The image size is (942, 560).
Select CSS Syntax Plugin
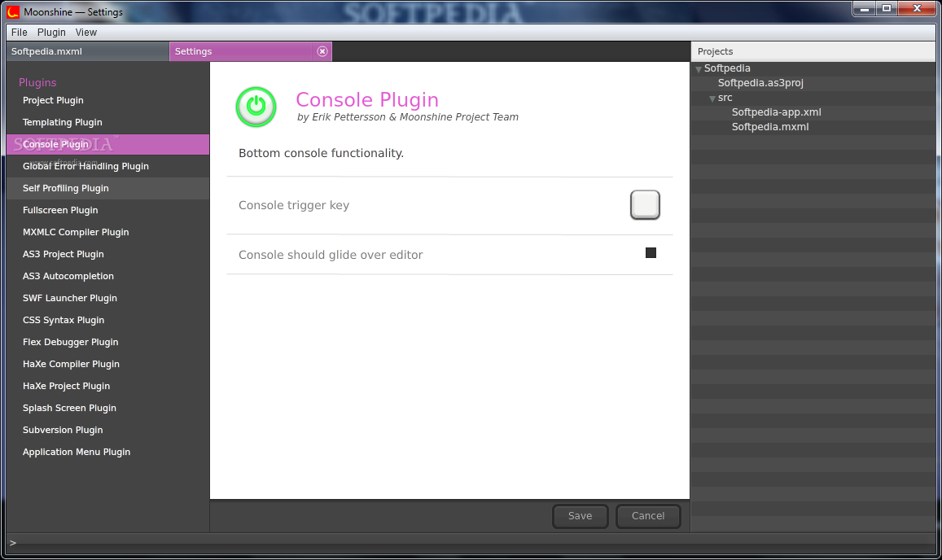coord(108,320)
